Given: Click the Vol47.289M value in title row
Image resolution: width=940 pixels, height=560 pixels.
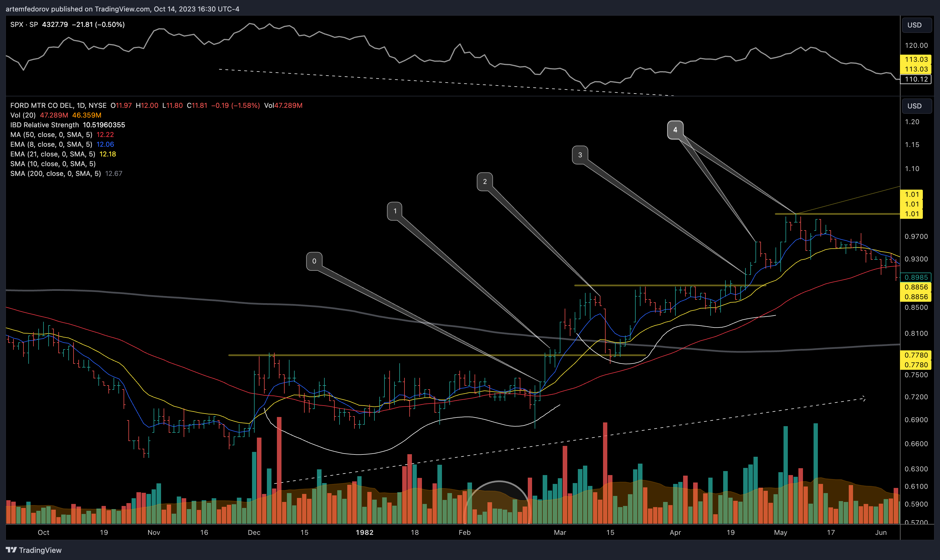Looking at the screenshot, I should (283, 106).
